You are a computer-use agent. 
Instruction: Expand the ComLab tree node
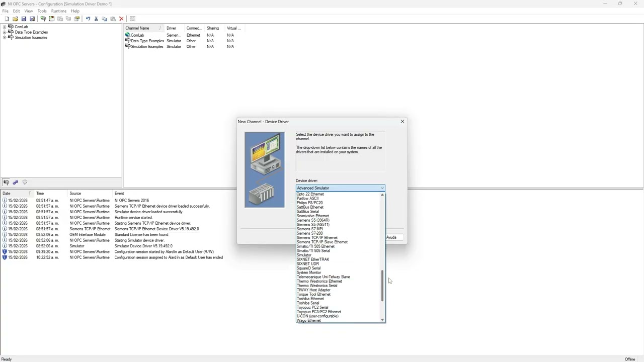click(5, 27)
